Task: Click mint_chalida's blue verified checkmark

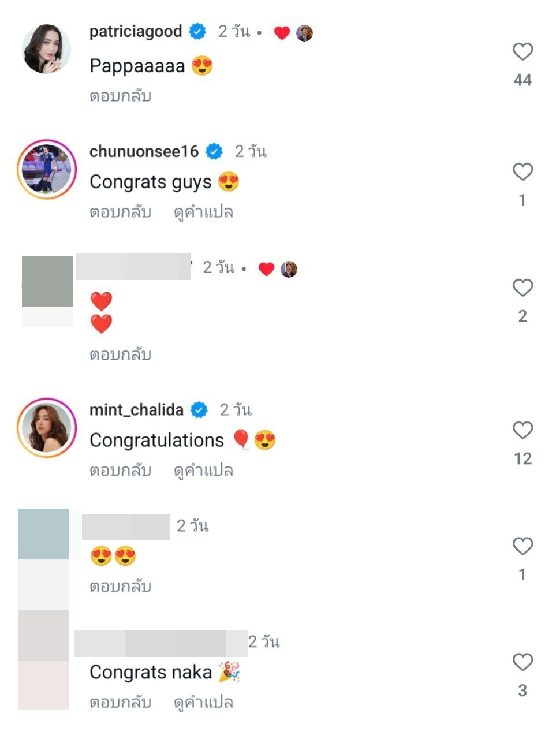Action: tap(199, 410)
